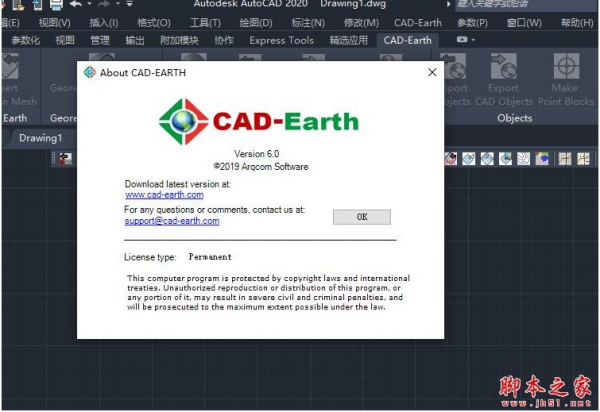Click the OK button in About dialog
Viewport: 600px width, 412px height.
coord(362,217)
